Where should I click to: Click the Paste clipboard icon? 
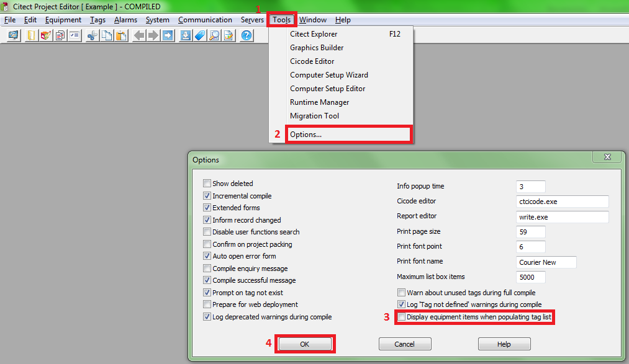(121, 35)
